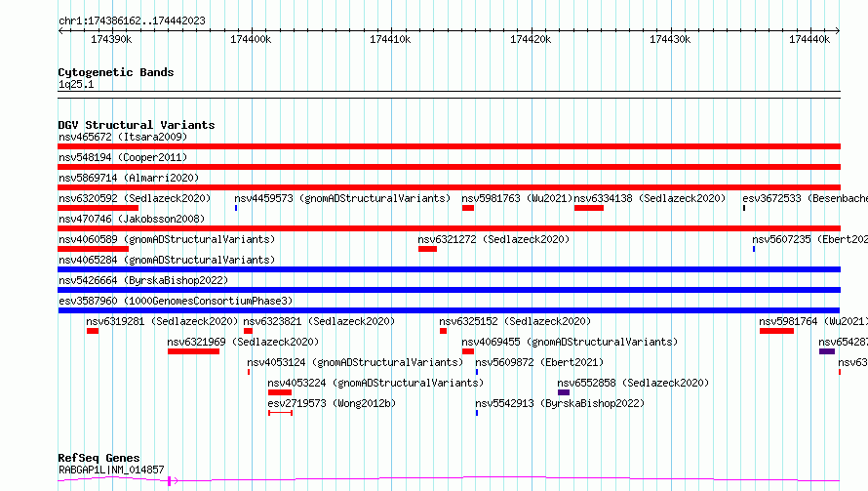868x491 pixels.
Task: Click the 174390k ruler label
Action: click(x=111, y=39)
